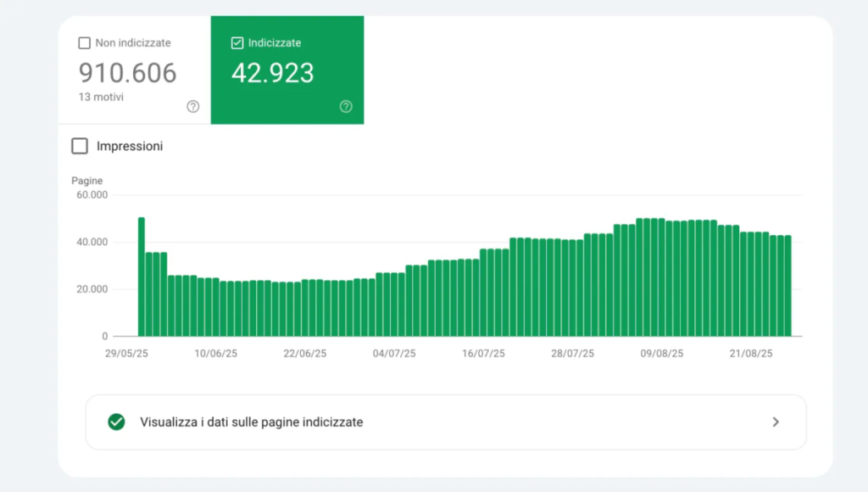The height and width of the screenshot is (492, 868).
Task: Open "Visualizza i dati sulle pagine indicizzate"
Action: (251, 422)
